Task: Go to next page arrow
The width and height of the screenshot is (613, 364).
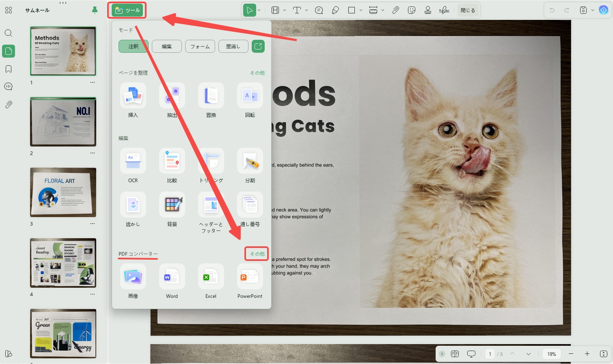Action: coord(529,354)
